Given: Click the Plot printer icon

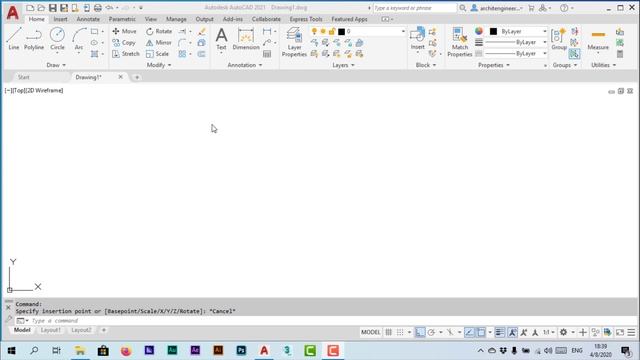Looking at the screenshot, I should (x=98, y=8).
